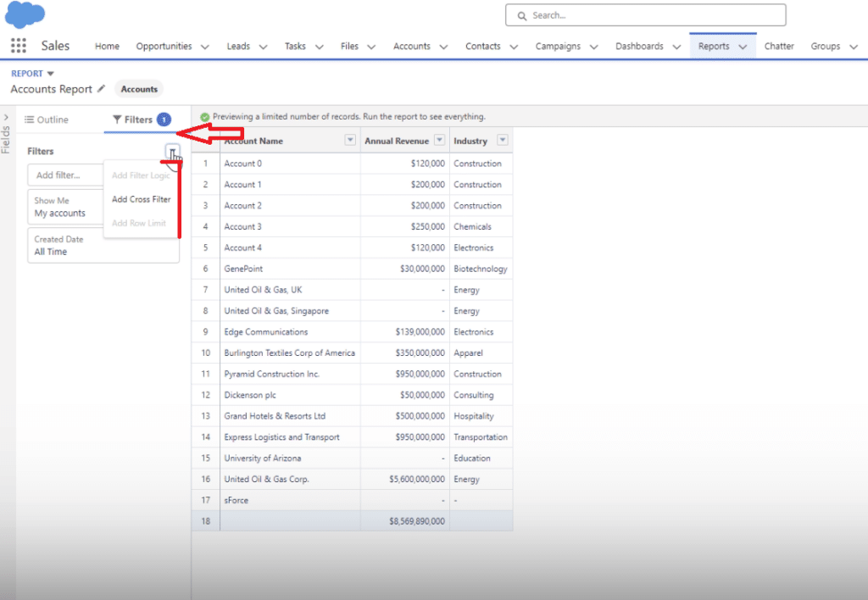
Task: Open the Opportunities tab
Action: (x=164, y=47)
